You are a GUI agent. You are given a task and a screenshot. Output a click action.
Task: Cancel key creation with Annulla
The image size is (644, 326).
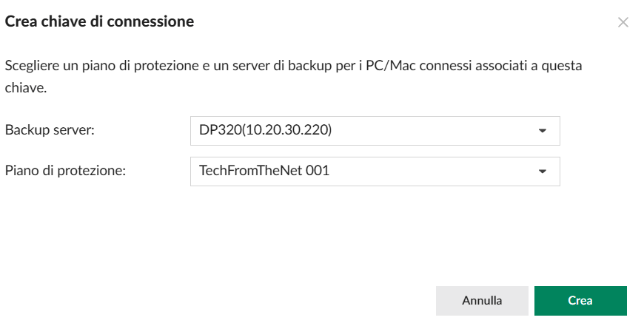482,301
